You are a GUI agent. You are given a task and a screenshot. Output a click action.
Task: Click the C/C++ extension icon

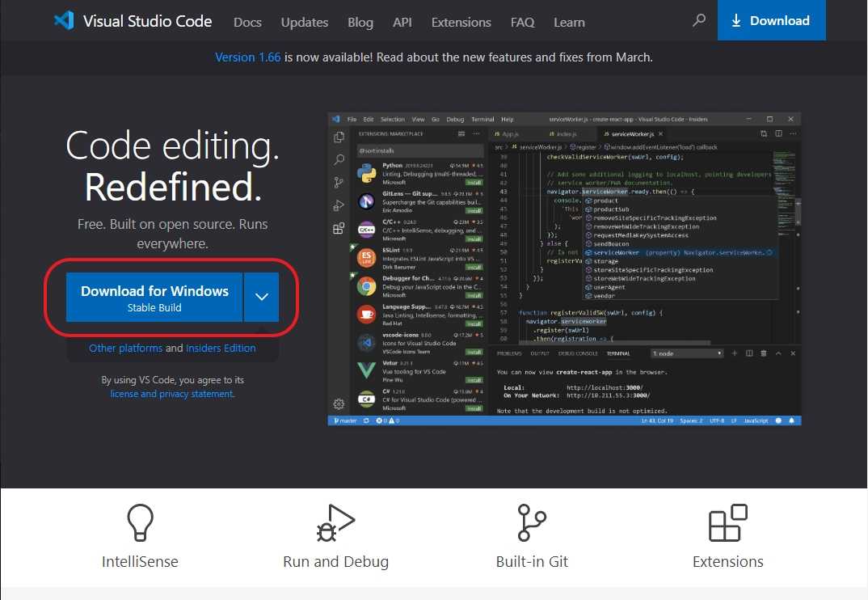366,230
